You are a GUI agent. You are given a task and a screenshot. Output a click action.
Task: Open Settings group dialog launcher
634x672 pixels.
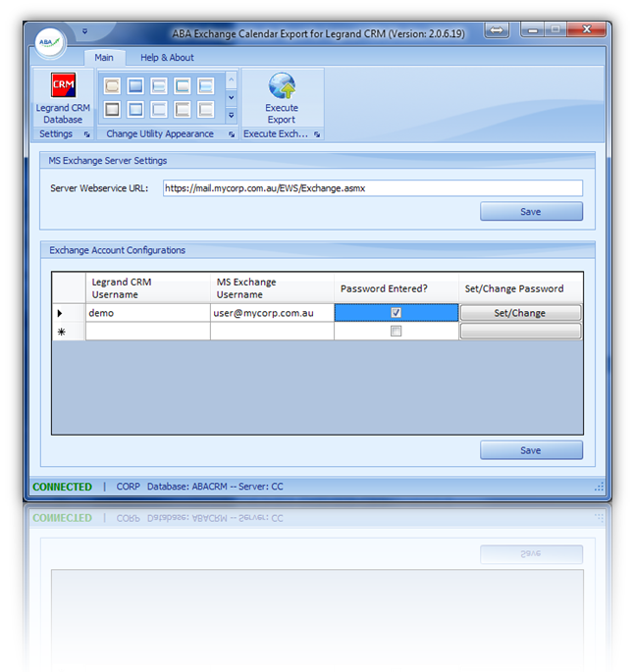coord(87,134)
